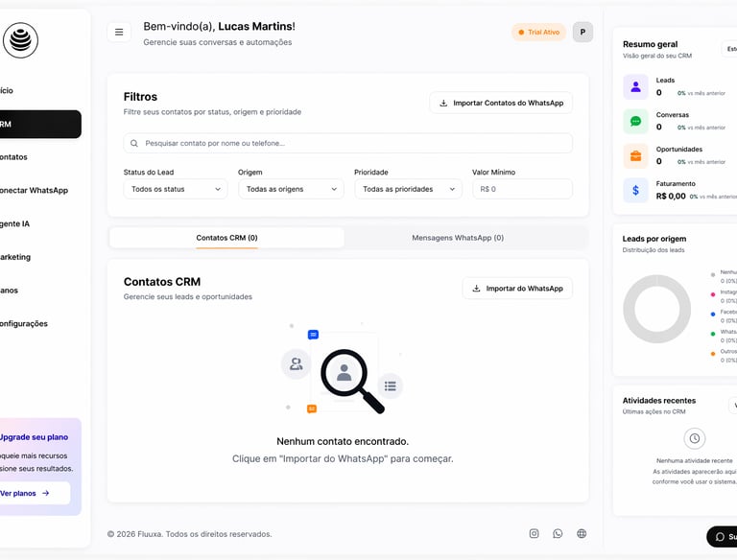Click Importar do WhatsApp button
This screenshot has width=737, height=560.
[x=517, y=289]
